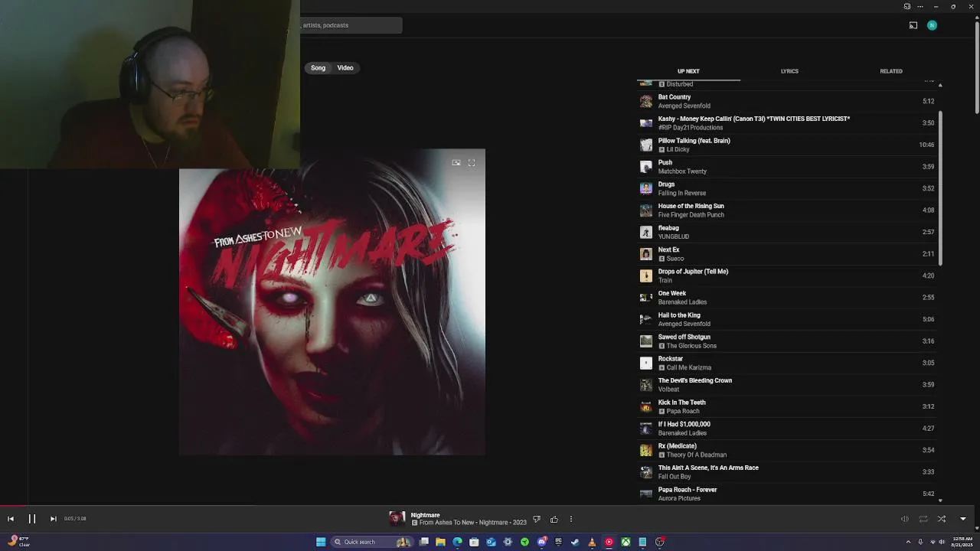The width and height of the screenshot is (980, 551).
Task: Click the cast to device icon
Action: (913, 25)
